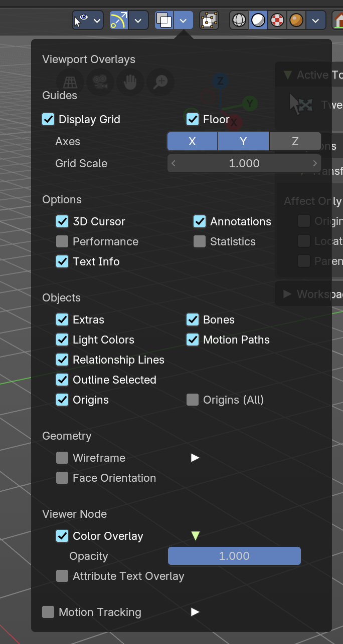Enable the Wireframe geometry checkbox
Image resolution: width=343 pixels, height=644 pixels.
coord(62,458)
